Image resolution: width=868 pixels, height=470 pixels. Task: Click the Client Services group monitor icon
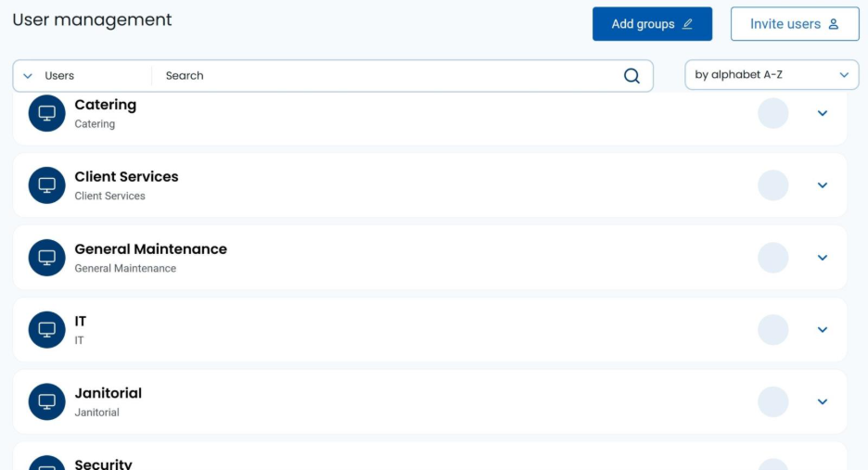tap(47, 184)
